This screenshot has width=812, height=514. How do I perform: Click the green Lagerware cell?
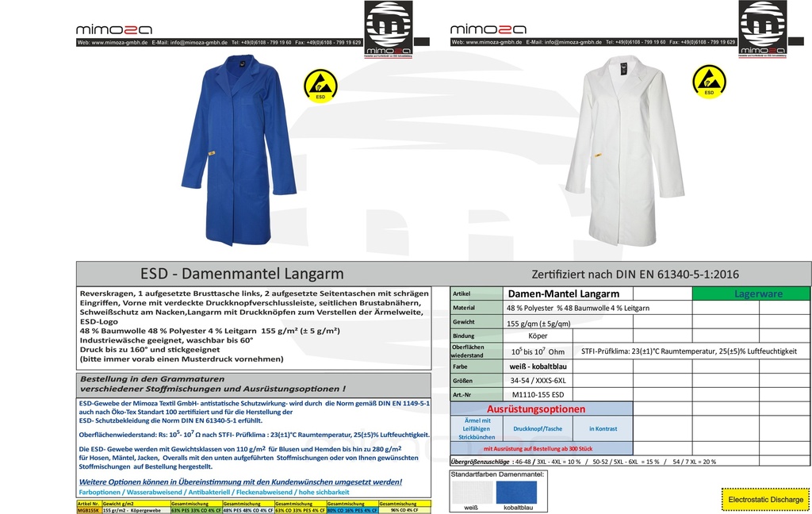pyautogui.click(x=758, y=293)
